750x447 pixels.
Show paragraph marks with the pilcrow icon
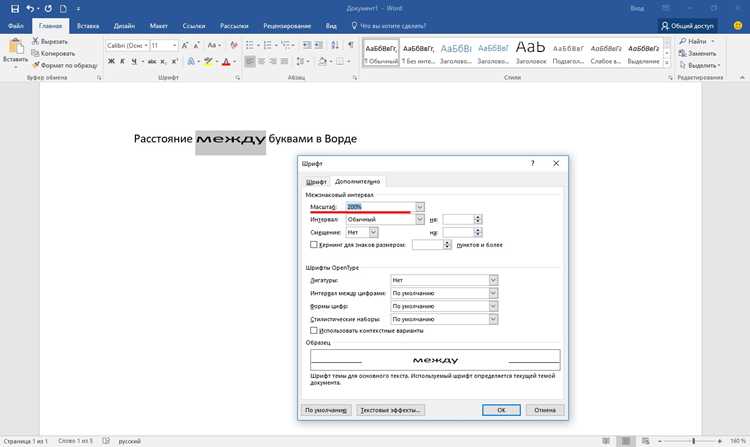351,45
